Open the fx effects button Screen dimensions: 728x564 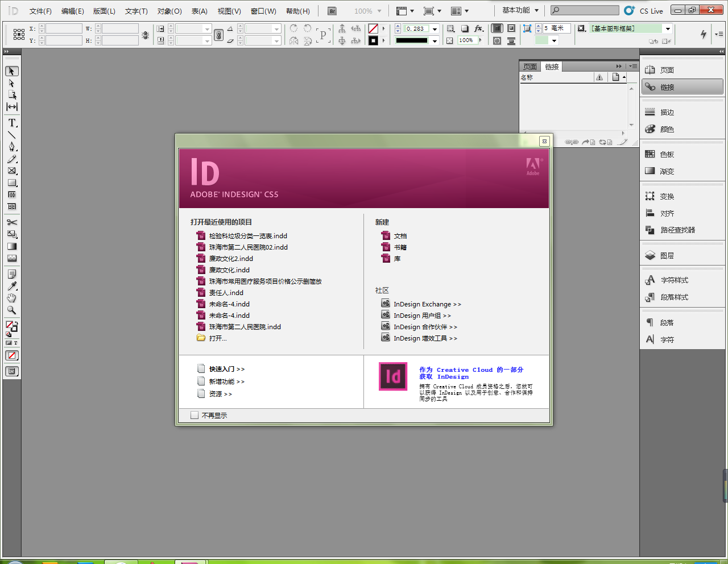tap(479, 28)
